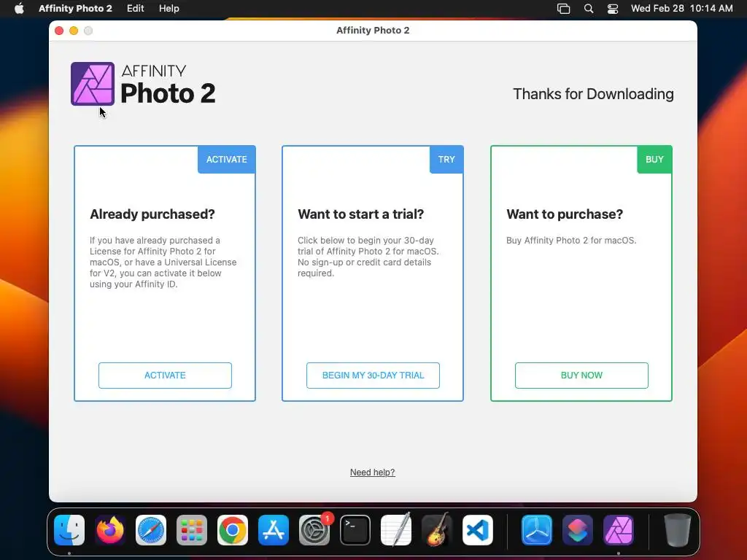
Task: Open Finder from the Dock
Action: pos(69,530)
